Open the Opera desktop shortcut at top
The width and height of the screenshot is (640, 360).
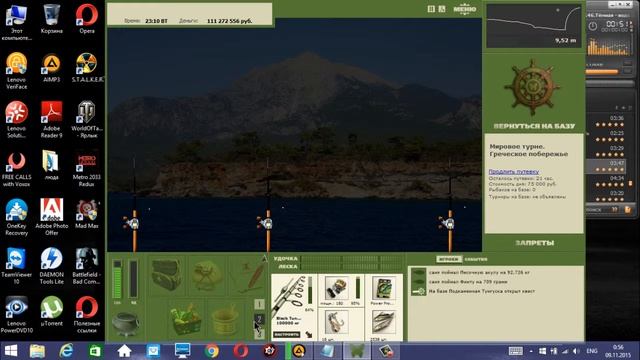[87, 19]
